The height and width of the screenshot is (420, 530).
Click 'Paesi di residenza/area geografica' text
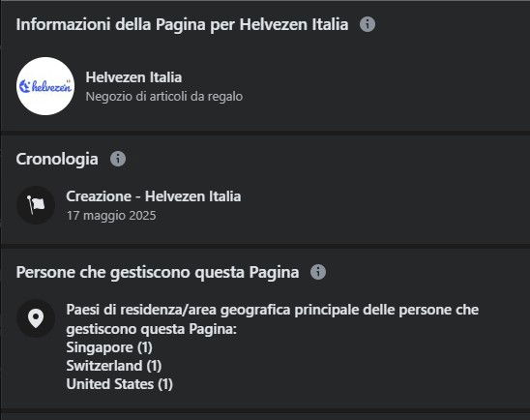(x=178, y=310)
